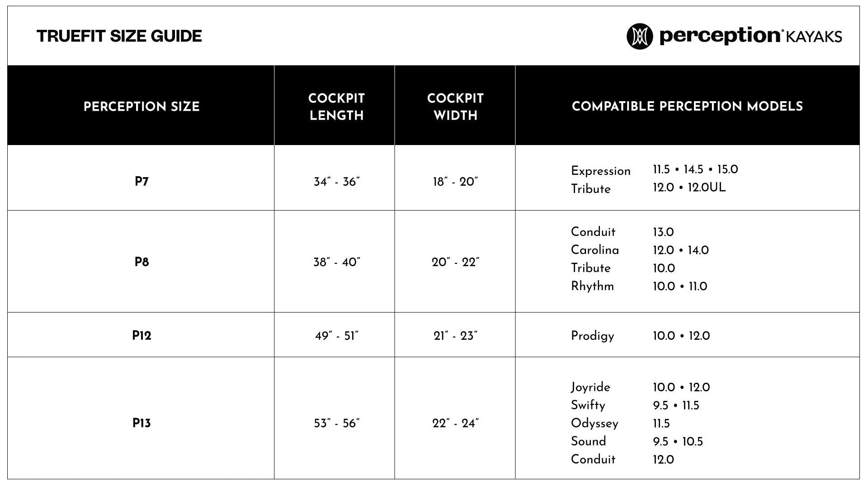Image resolution: width=868 pixels, height=488 pixels.
Task: Click the 34" - 36" cockpit length value
Action: click(336, 182)
